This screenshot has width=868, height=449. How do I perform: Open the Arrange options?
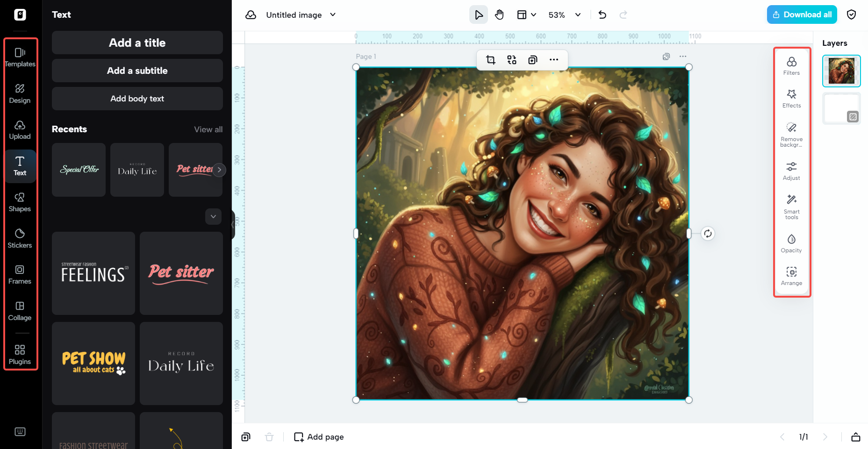coord(791,276)
